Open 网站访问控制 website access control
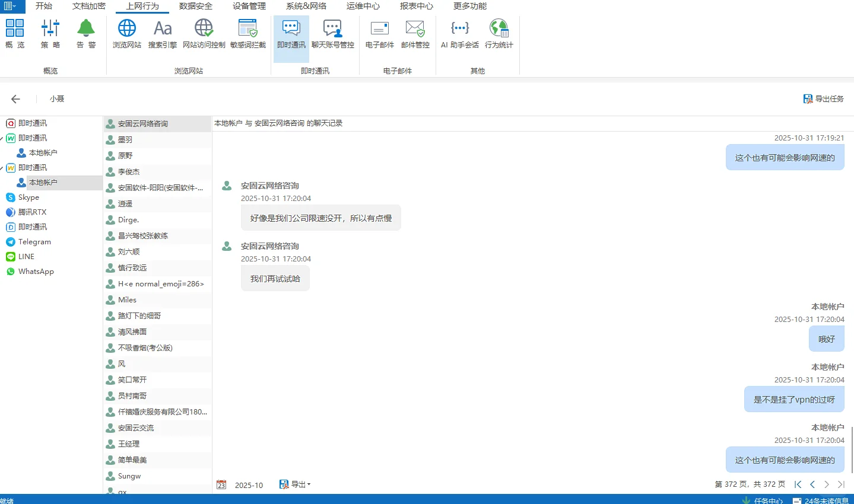The image size is (854, 504). click(204, 34)
